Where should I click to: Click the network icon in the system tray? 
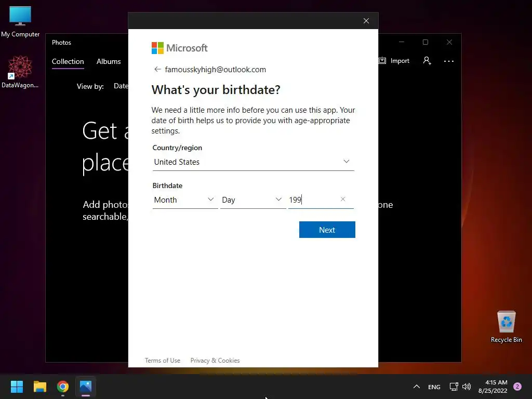coord(454,387)
